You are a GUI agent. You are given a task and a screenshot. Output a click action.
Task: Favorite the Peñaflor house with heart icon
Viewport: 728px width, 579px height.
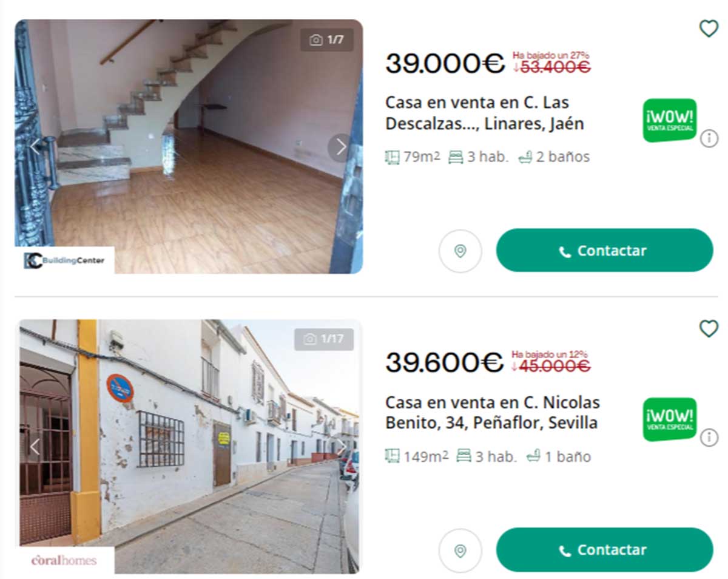[x=709, y=328]
